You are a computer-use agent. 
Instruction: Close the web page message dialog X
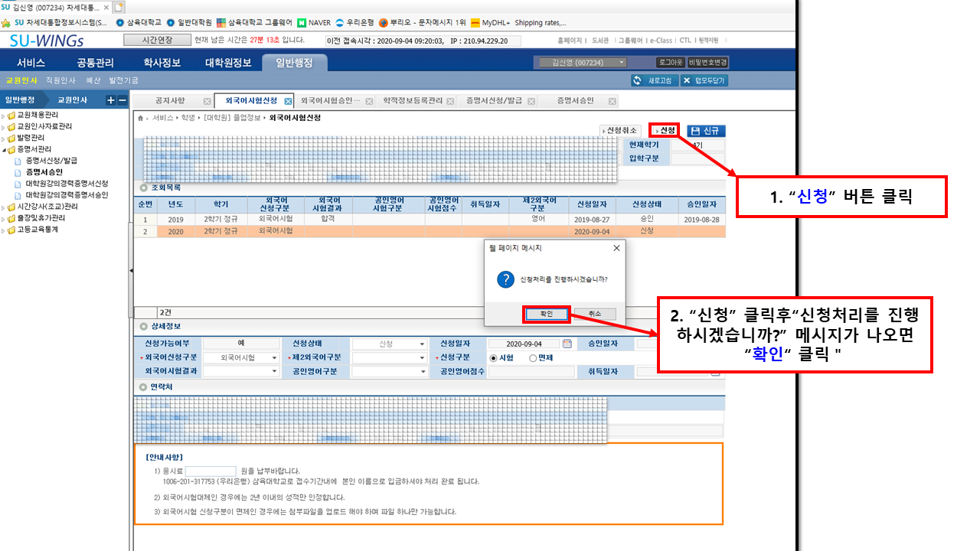[x=616, y=248]
